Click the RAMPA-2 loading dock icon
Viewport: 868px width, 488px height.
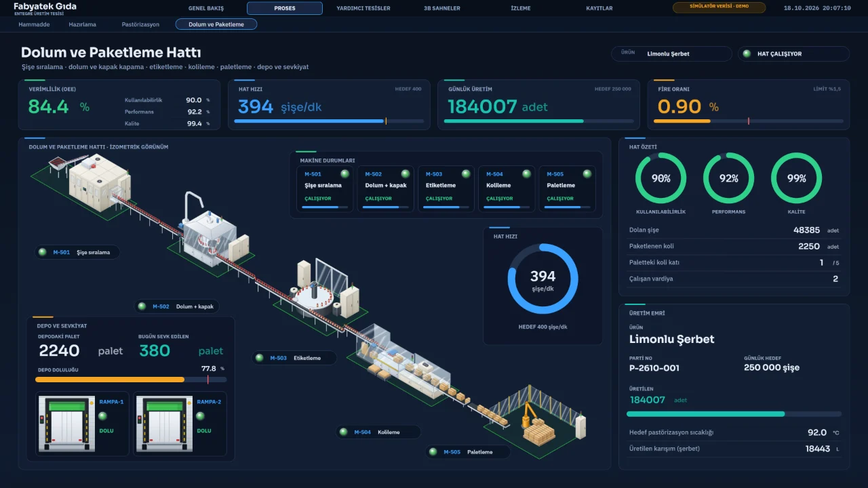click(x=164, y=424)
